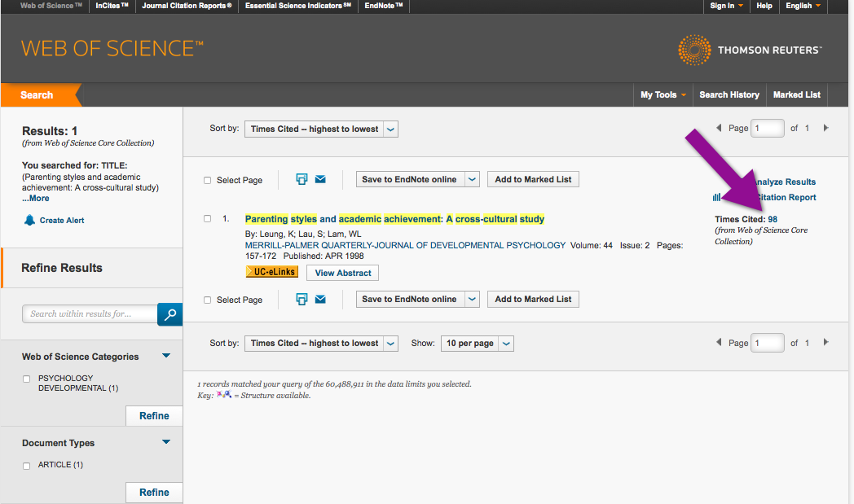854x504 pixels.
Task: Click the Web of Science logo
Action: pos(112,48)
